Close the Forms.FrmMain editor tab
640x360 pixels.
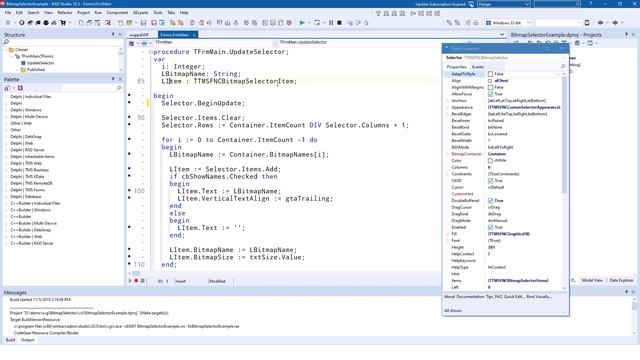click(x=195, y=35)
